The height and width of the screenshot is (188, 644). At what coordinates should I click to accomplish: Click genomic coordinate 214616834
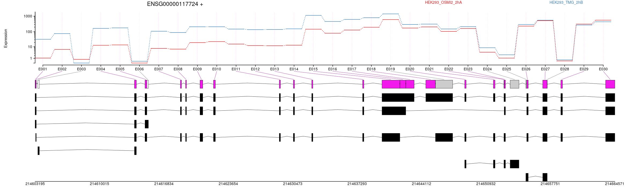[x=164, y=184]
